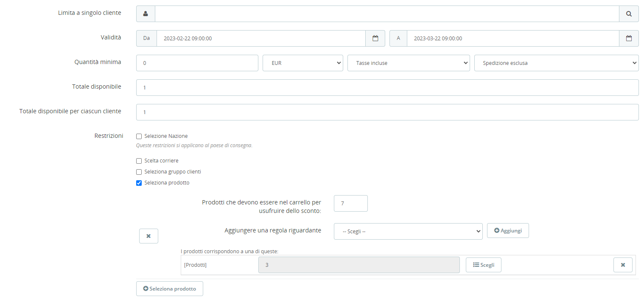Focus the Quantità minima amount field
This screenshot has width=644, height=302.
(197, 63)
